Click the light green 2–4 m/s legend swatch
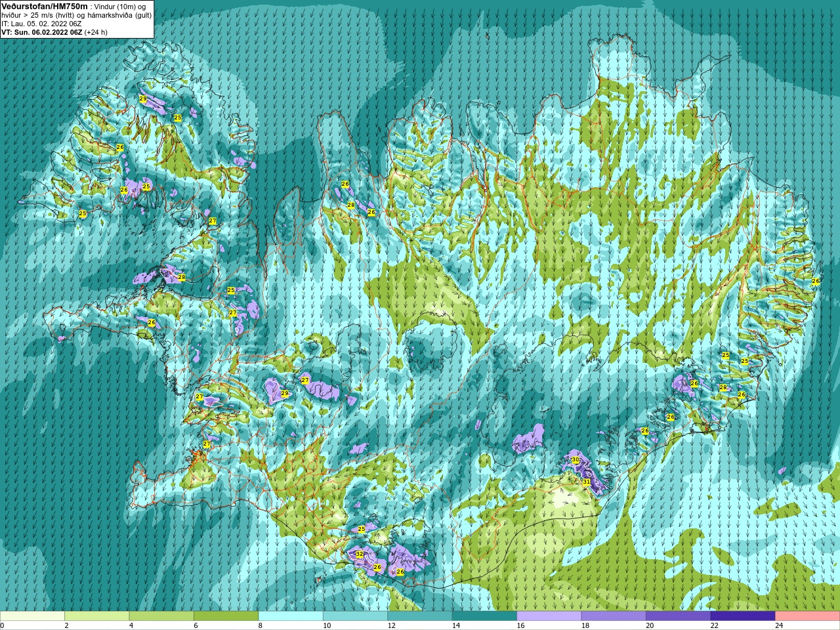840x630 pixels. coord(96,616)
